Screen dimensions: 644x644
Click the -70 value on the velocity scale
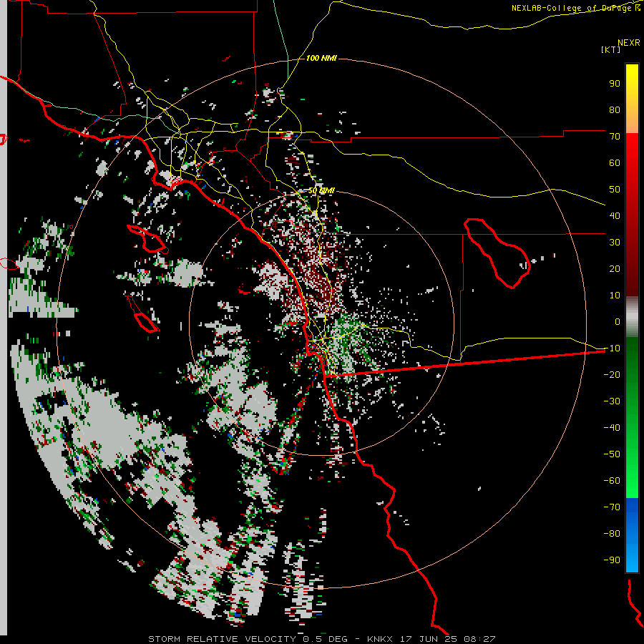pyautogui.click(x=612, y=507)
